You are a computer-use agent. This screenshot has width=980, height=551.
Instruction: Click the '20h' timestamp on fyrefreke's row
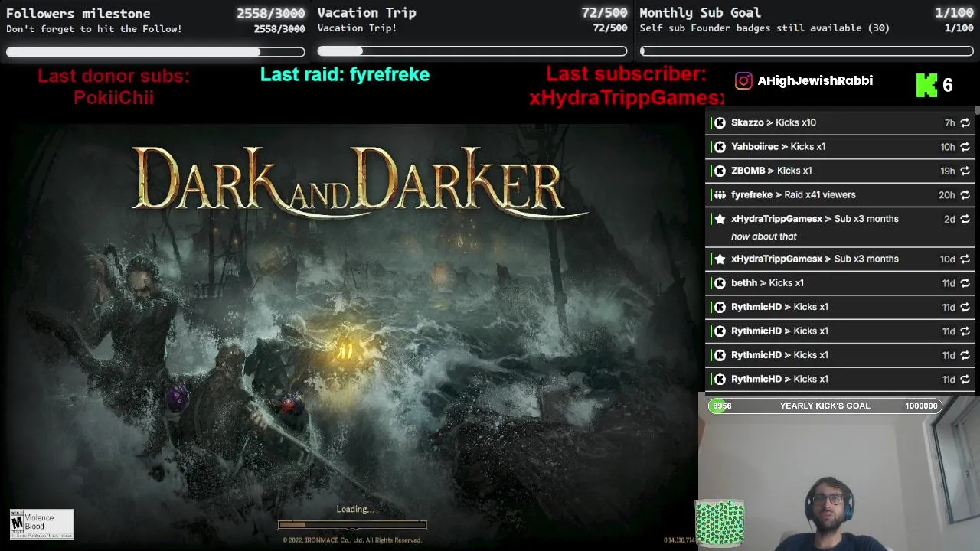pos(947,195)
